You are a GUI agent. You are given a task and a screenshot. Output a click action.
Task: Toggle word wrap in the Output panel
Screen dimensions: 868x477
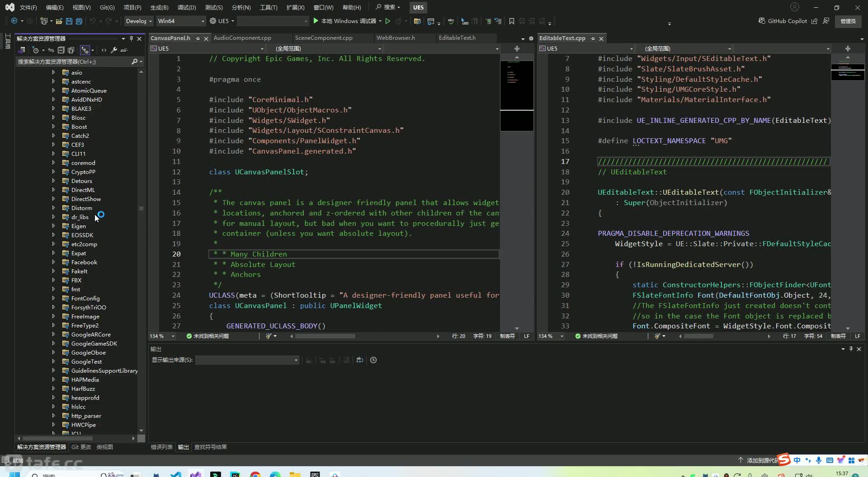[360, 360]
